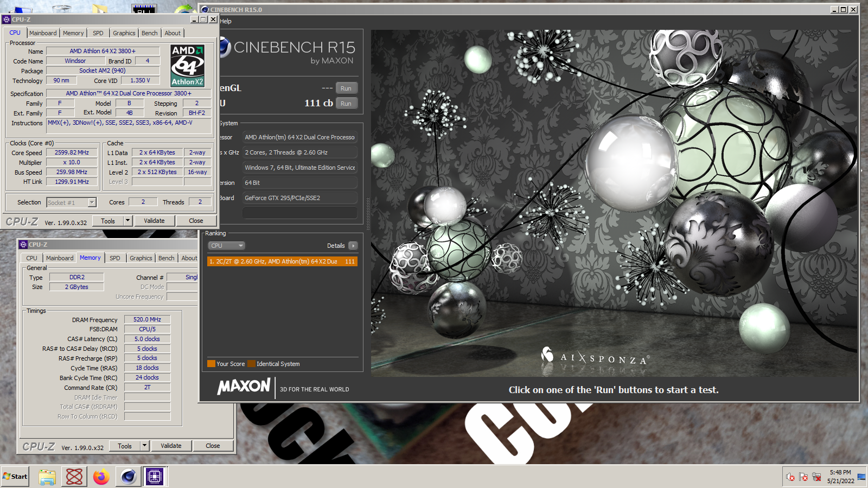Click the empty info field under GeForce GTX 295
This screenshot has width=868, height=488.
tap(299, 213)
